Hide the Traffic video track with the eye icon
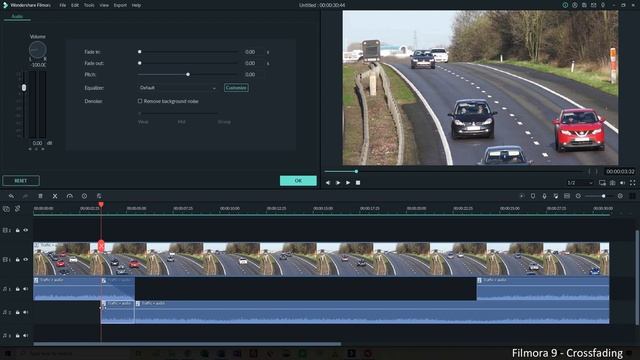Image resolution: width=640 pixels, height=360 pixels. (x=26, y=260)
